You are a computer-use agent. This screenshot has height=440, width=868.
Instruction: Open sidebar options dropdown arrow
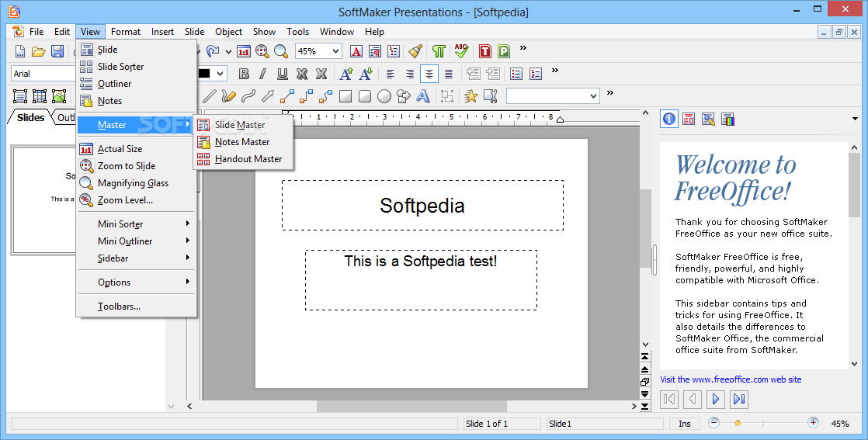(855, 119)
